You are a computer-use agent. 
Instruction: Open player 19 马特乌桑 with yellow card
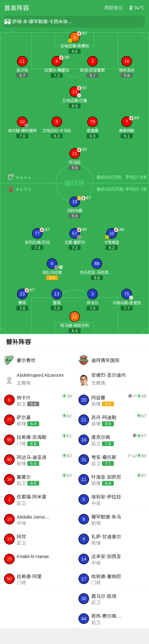click(x=75, y=202)
